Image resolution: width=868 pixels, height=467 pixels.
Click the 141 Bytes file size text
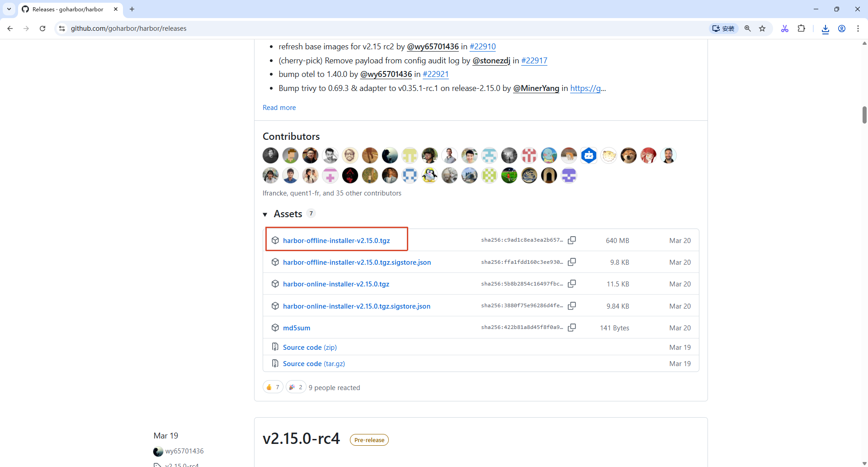(x=615, y=328)
